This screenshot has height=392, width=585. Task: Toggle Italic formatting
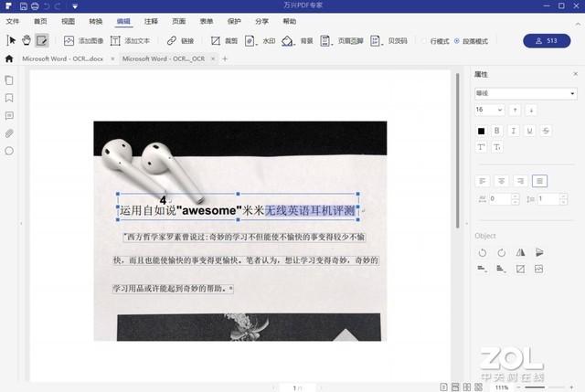click(514, 131)
